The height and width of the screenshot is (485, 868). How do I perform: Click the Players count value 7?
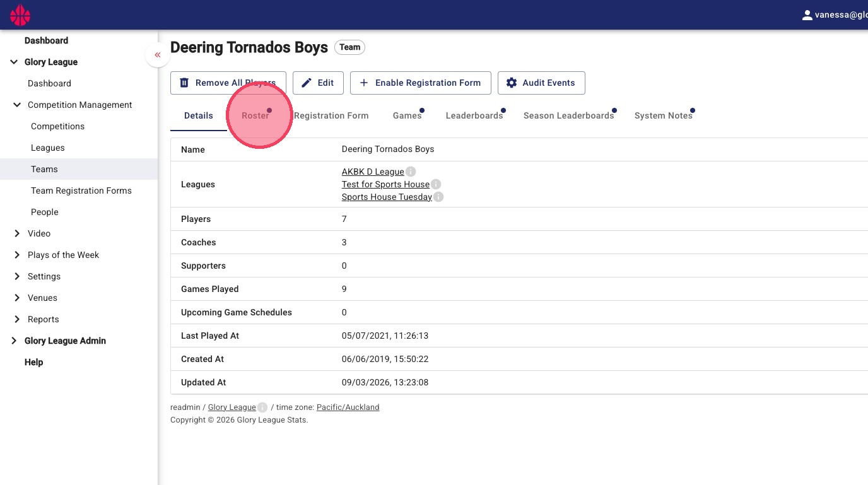coord(344,219)
